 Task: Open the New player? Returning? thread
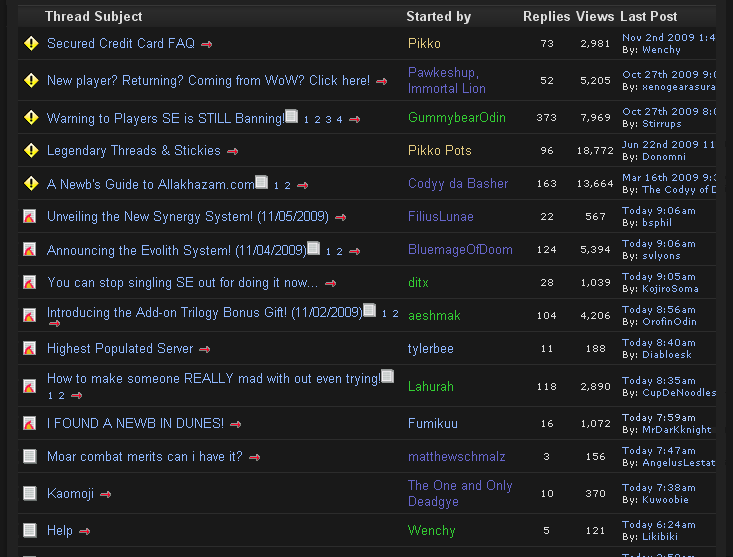point(208,81)
